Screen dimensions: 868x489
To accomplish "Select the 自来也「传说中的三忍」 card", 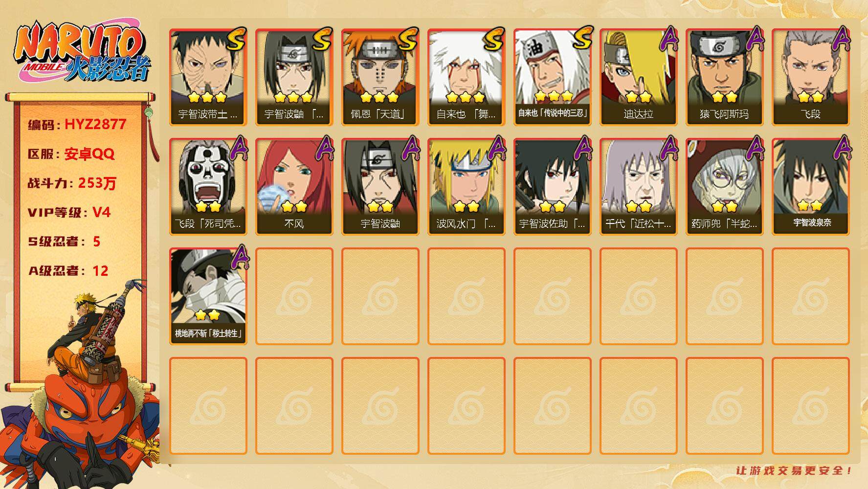I will click(552, 77).
